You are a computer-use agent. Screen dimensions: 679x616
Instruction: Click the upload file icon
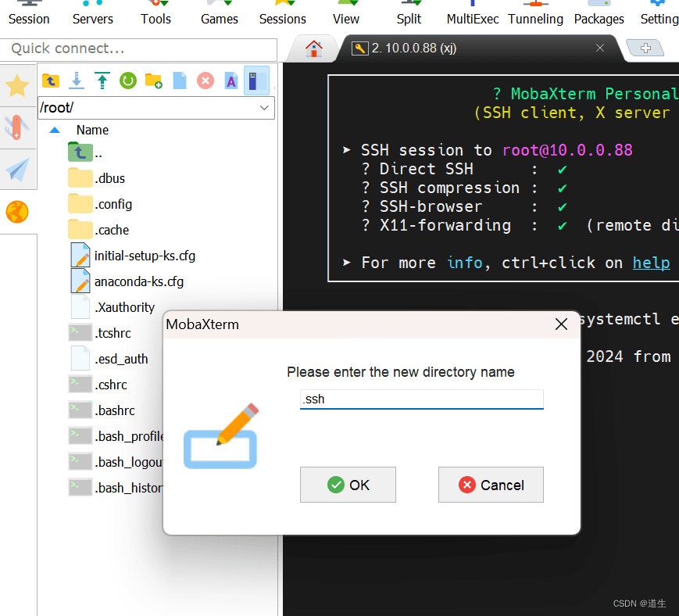point(102,81)
